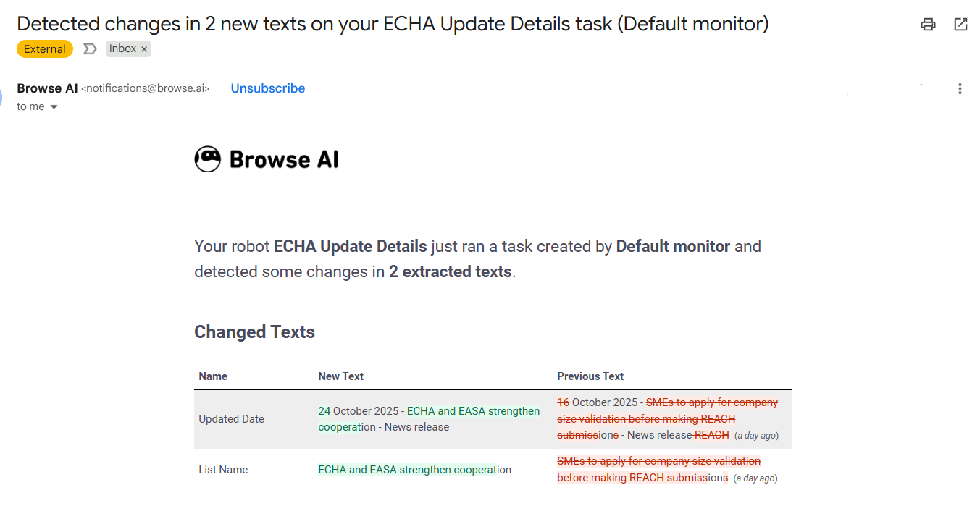Screen dimensions: 980x532
Task: Click the email subject line
Action: (392, 24)
